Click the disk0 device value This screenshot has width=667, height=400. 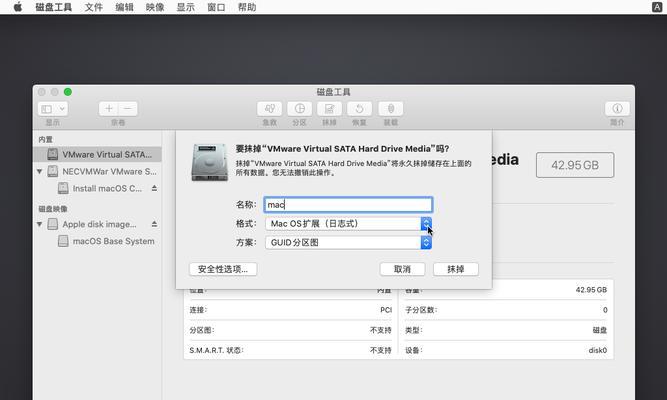coord(598,350)
